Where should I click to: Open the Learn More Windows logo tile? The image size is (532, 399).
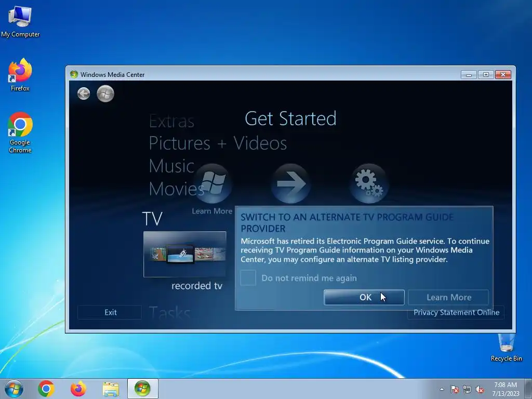coord(212,183)
